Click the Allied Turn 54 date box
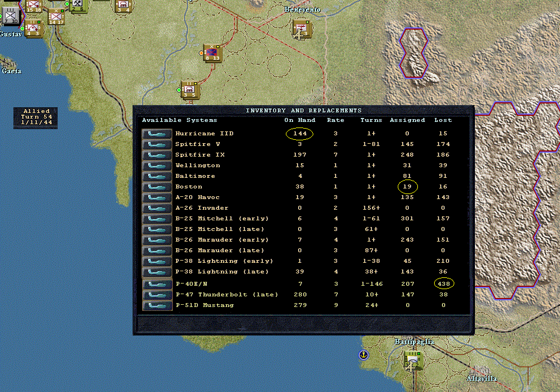 point(36,117)
